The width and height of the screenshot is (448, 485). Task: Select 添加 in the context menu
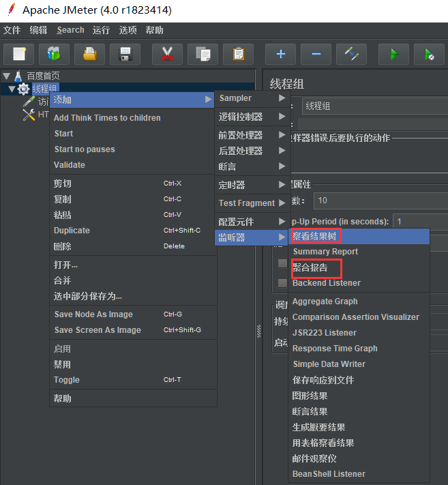click(x=132, y=100)
